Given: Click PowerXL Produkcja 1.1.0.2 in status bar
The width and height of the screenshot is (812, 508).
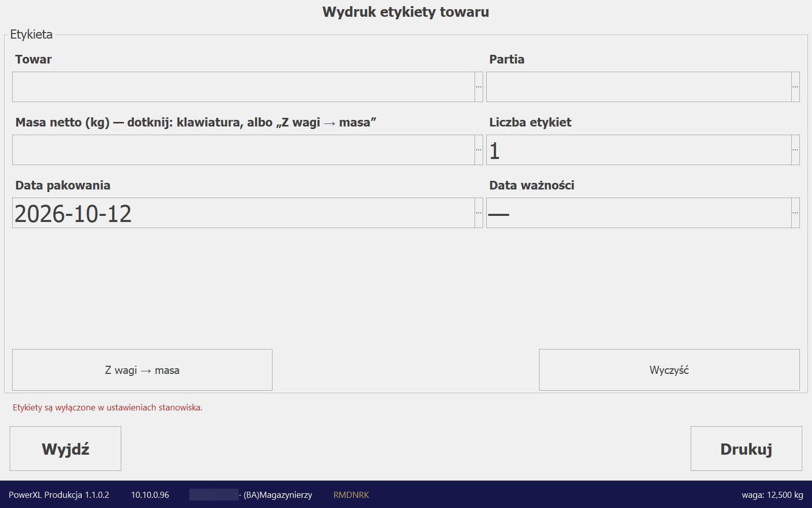Looking at the screenshot, I should coord(59,495).
